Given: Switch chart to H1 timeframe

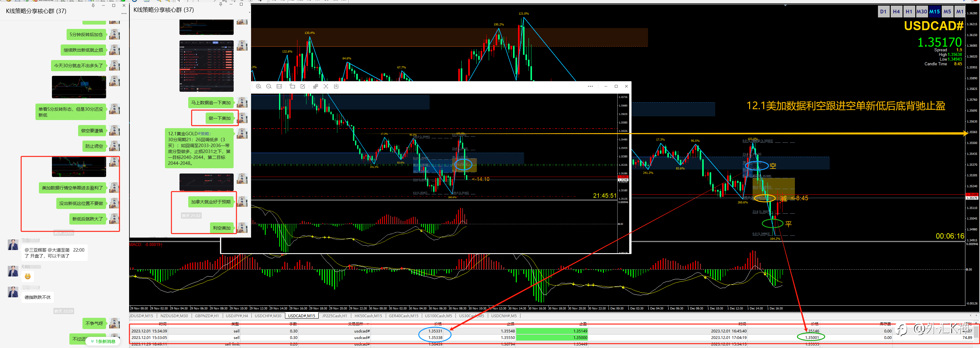Looking at the screenshot, I should point(909,12).
